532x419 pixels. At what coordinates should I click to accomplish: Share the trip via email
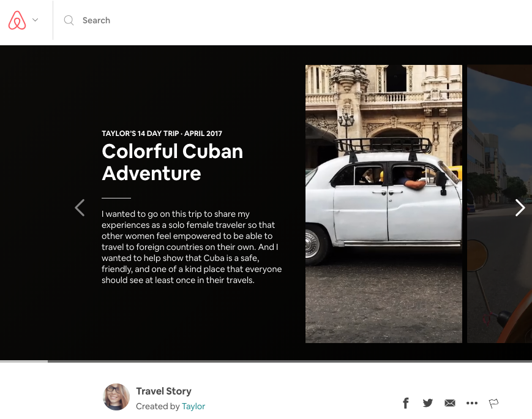point(449,403)
